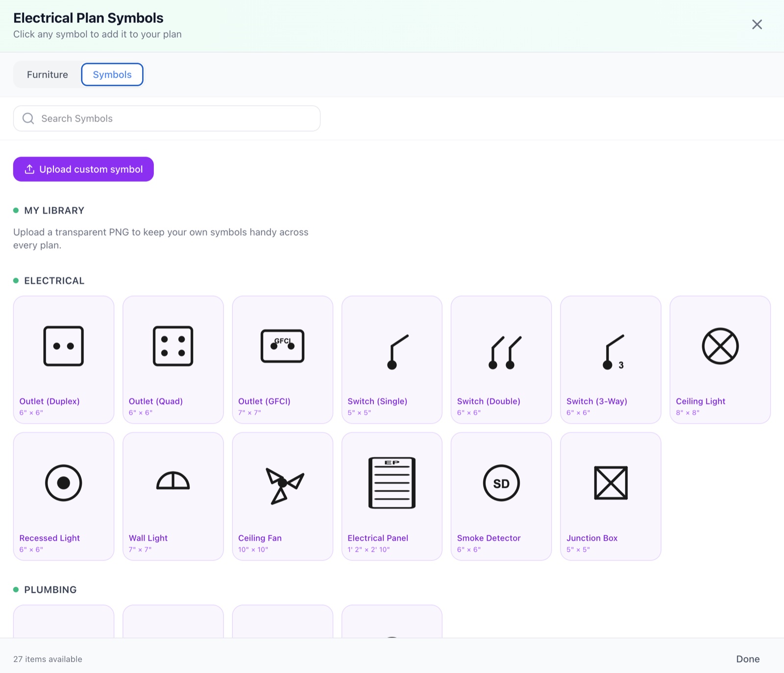Click the Outlet (Duplex) label
This screenshot has height=673, width=784.
(49, 401)
